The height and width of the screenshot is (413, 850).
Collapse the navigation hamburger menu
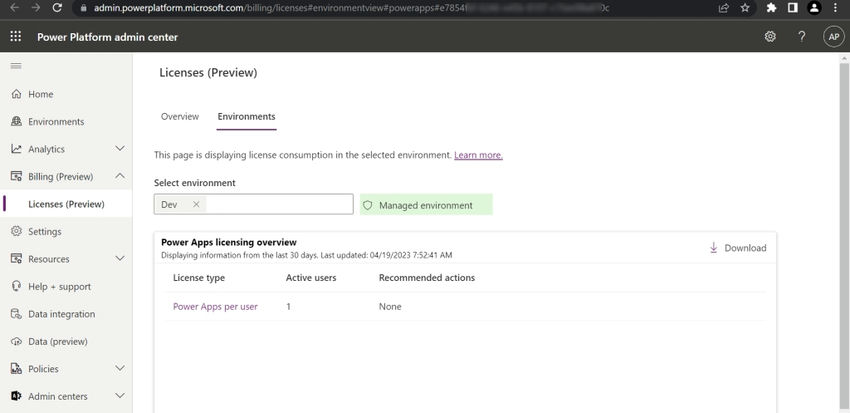(15, 66)
